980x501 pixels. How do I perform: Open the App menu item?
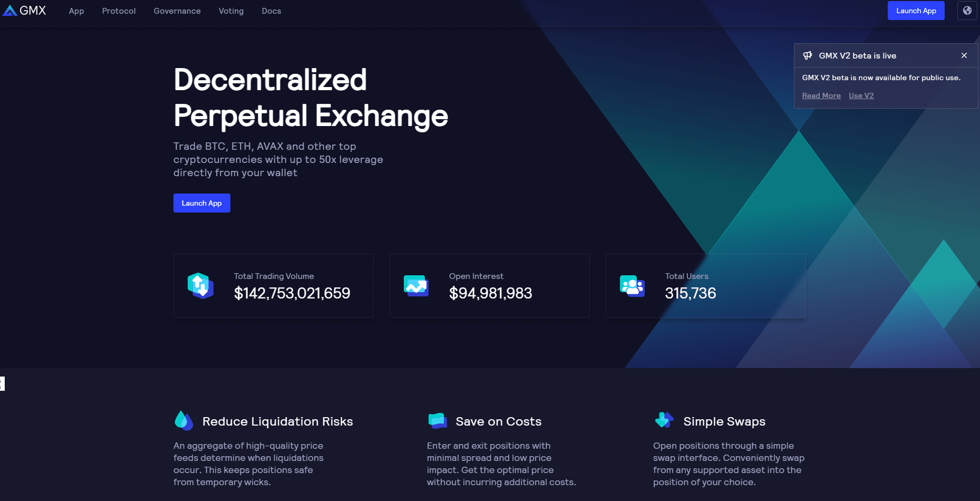(76, 11)
